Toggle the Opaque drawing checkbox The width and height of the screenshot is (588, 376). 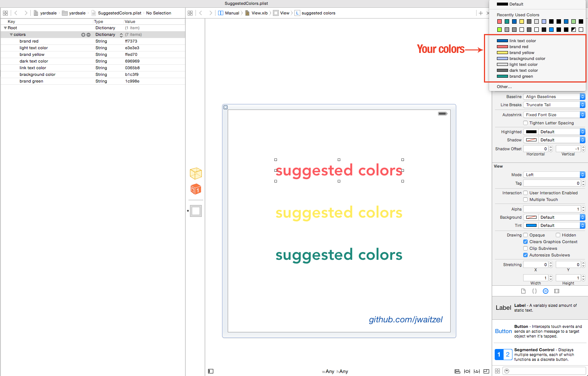[x=525, y=235]
